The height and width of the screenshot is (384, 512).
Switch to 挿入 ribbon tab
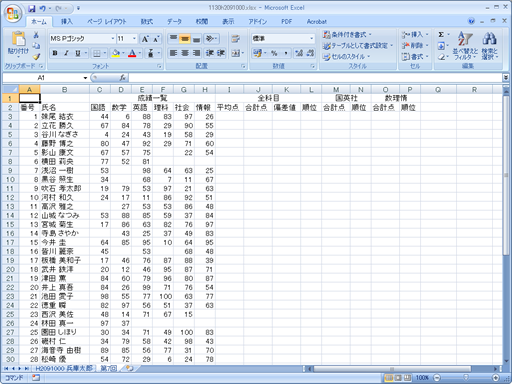point(67,22)
